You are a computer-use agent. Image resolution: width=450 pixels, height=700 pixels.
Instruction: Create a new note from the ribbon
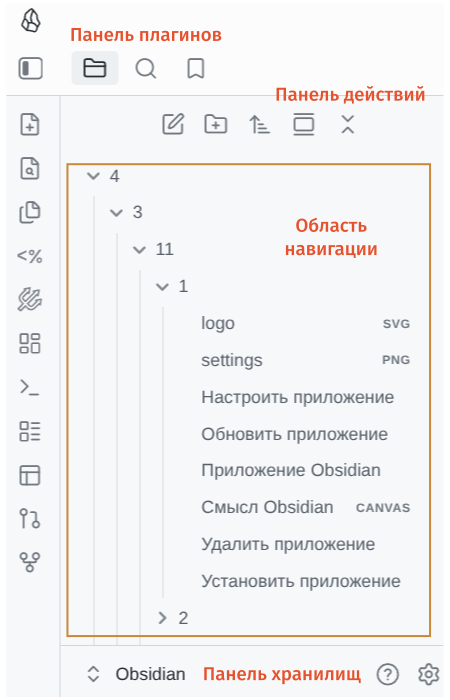click(30, 124)
